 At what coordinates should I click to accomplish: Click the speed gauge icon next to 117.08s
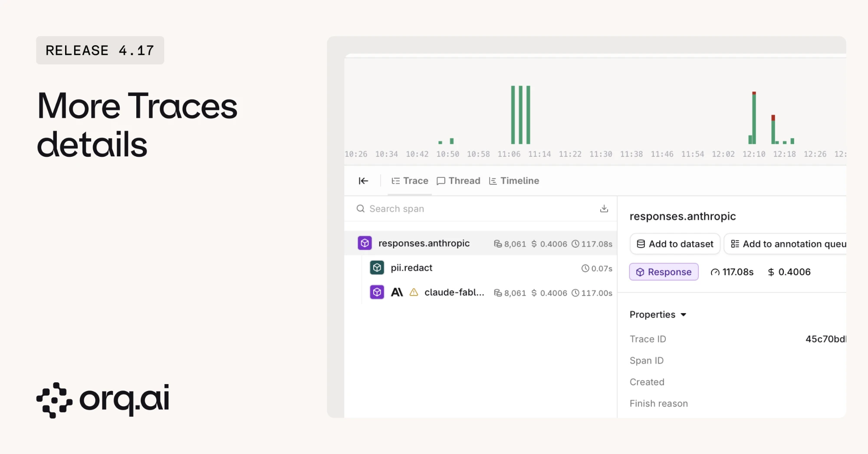715,272
